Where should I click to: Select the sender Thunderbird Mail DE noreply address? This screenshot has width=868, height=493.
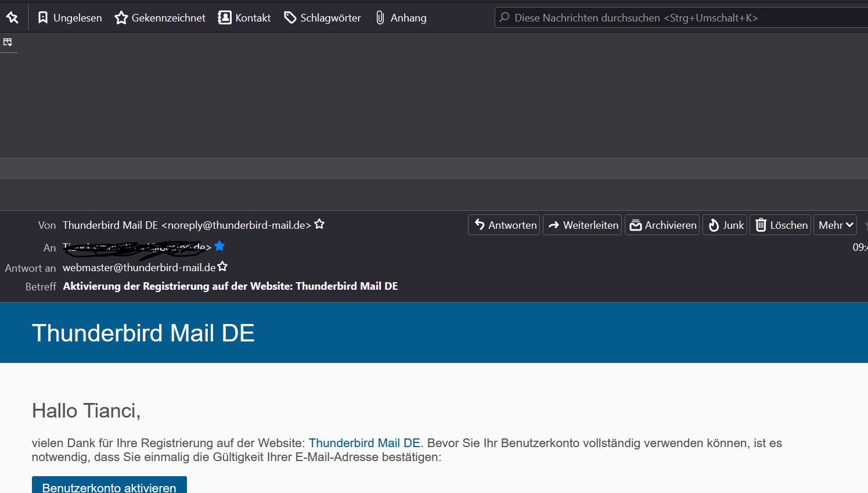point(187,225)
